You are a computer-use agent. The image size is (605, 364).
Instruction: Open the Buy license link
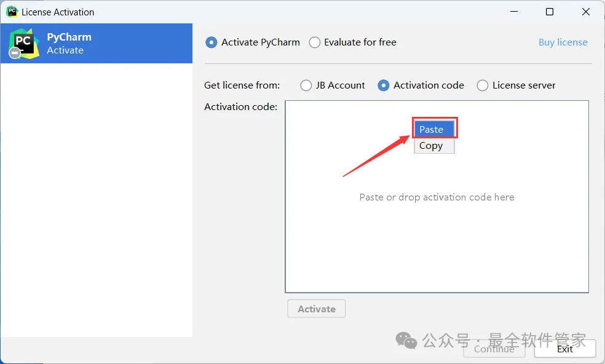pyautogui.click(x=563, y=42)
